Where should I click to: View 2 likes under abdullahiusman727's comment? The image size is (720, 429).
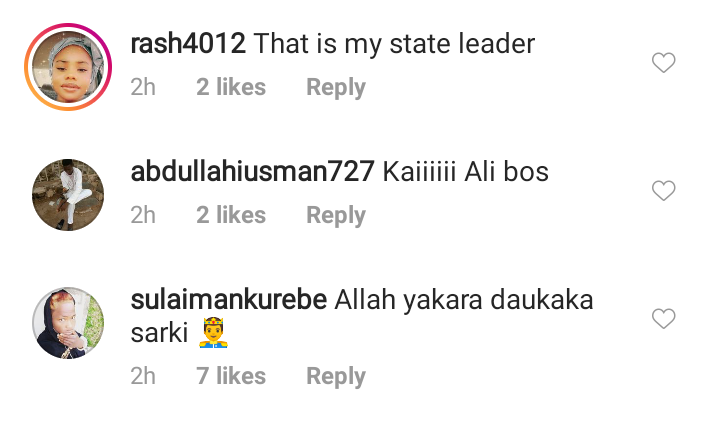(231, 215)
